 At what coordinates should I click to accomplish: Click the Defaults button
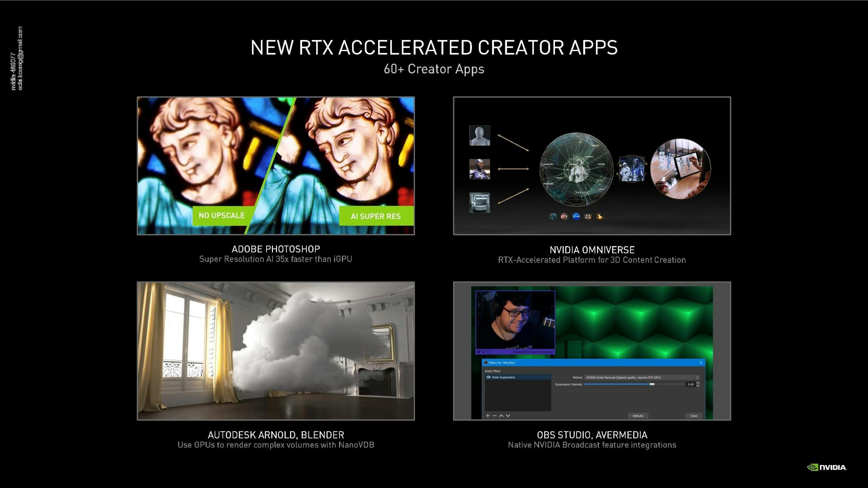coord(638,416)
